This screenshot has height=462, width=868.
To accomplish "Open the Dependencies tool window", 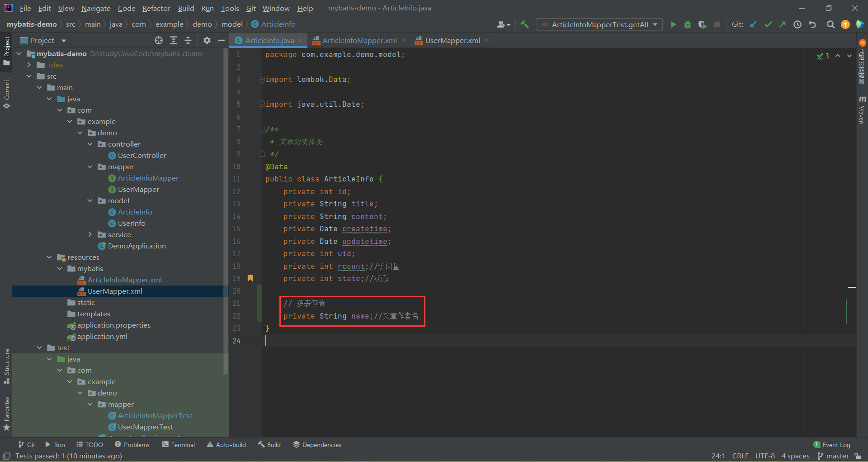I will coord(317,445).
